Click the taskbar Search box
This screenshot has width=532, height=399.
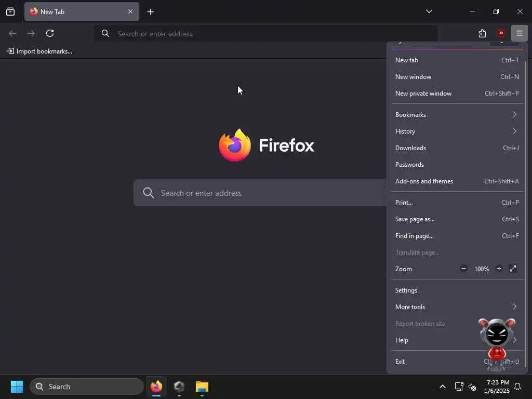(x=87, y=387)
